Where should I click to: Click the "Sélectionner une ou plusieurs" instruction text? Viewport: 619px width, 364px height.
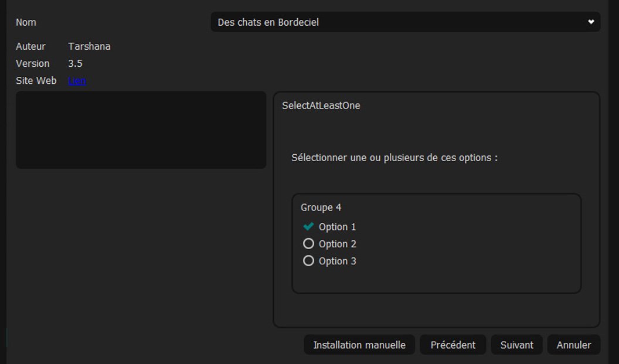(394, 158)
